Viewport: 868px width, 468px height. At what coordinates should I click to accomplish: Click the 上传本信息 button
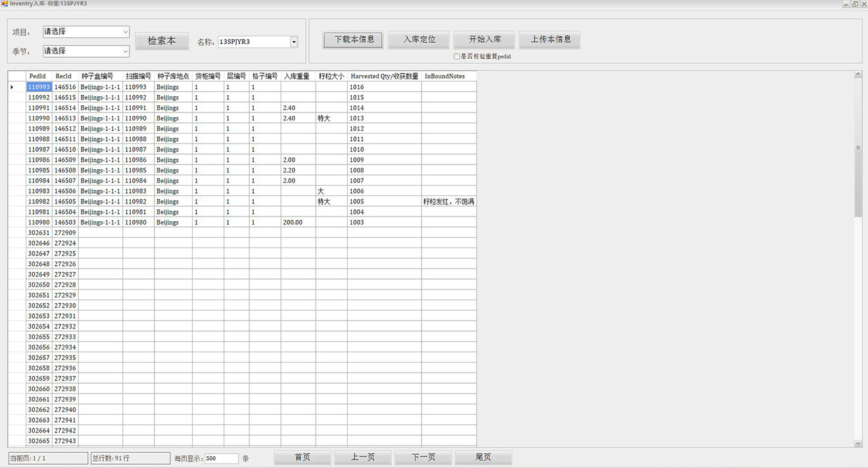(550, 39)
